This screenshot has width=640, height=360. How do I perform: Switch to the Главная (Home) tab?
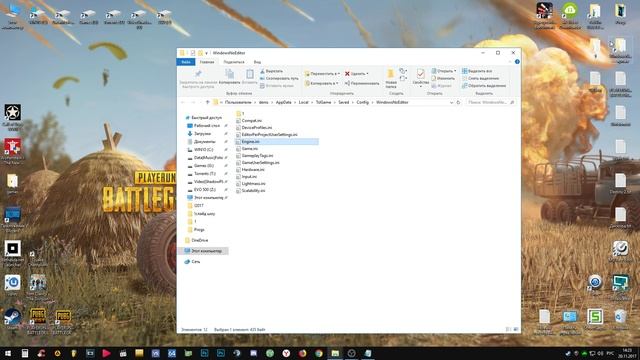pyautogui.click(x=207, y=62)
